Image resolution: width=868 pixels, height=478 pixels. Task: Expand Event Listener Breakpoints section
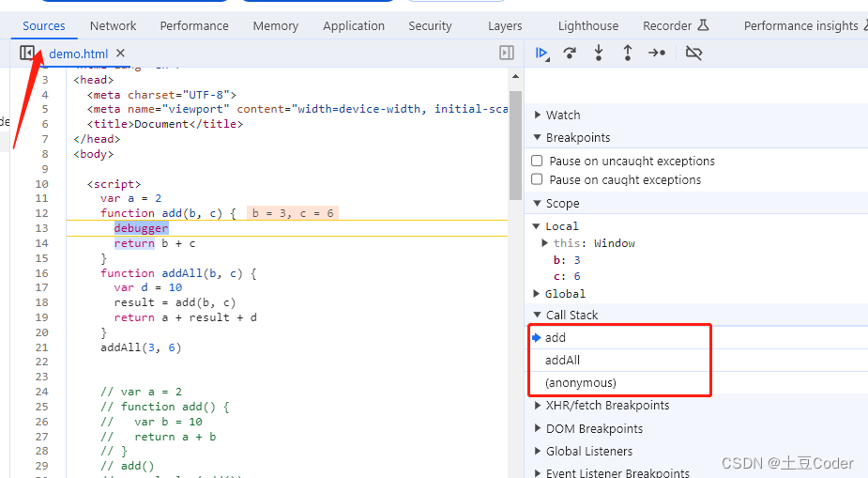pyautogui.click(x=537, y=473)
